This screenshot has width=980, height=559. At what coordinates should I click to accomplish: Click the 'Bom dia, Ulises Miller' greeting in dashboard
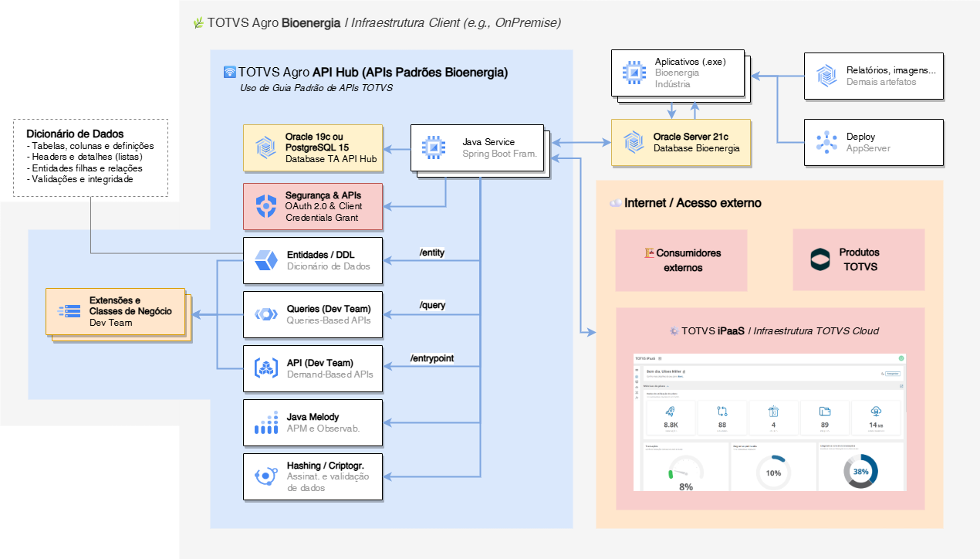tap(664, 371)
